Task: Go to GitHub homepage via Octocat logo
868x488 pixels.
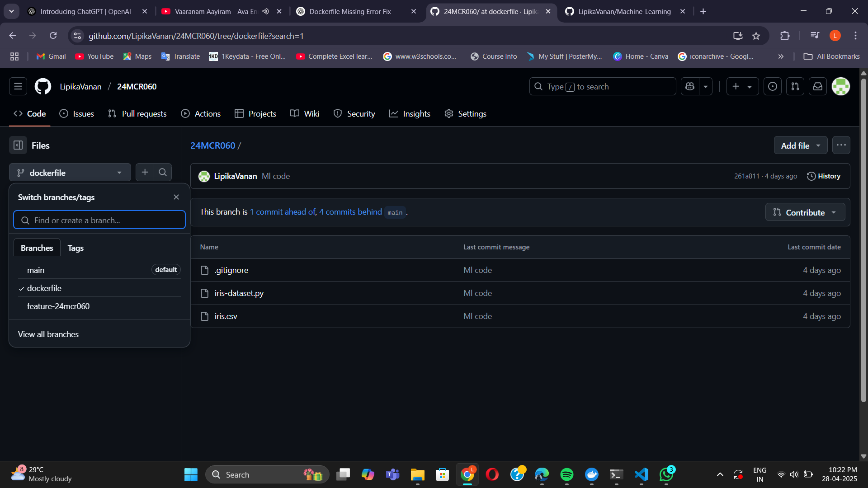Action: [43, 86]
